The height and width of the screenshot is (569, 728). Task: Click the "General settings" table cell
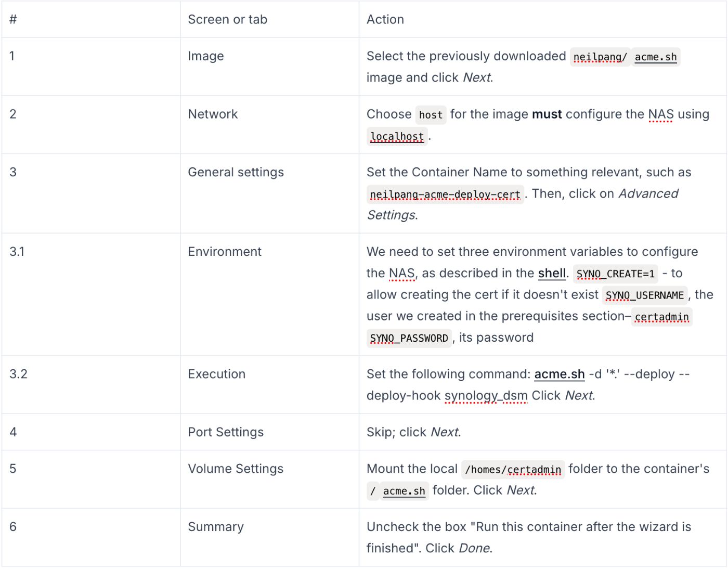point(236,173)
